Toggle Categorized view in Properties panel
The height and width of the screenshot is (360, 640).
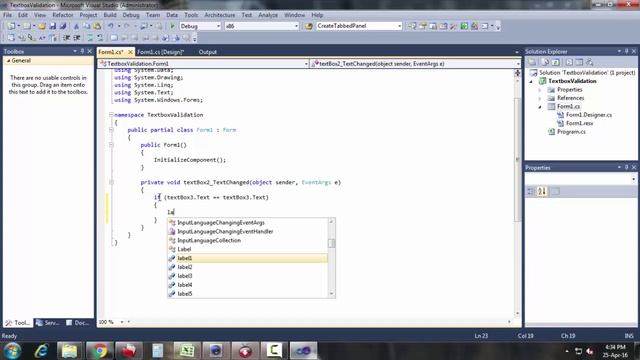coord(531,191)
